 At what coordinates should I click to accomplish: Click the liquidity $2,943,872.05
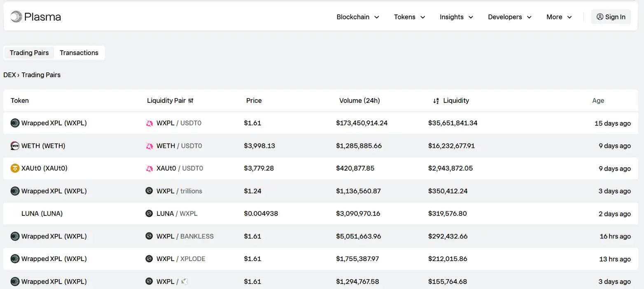tap(450, 168)
